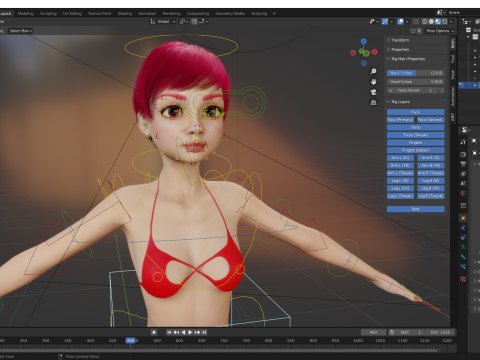Open the overlays dropdown arrow

pos(408,21)
